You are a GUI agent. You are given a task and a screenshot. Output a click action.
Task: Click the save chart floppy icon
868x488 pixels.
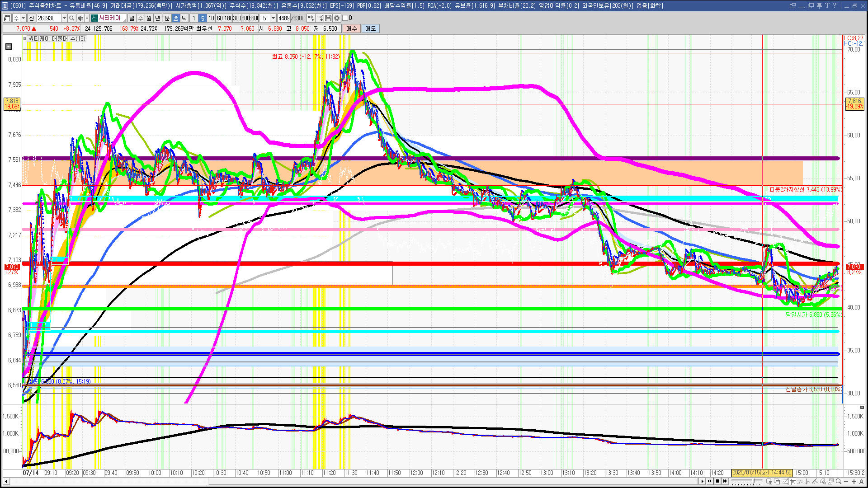tap(328, 18)
